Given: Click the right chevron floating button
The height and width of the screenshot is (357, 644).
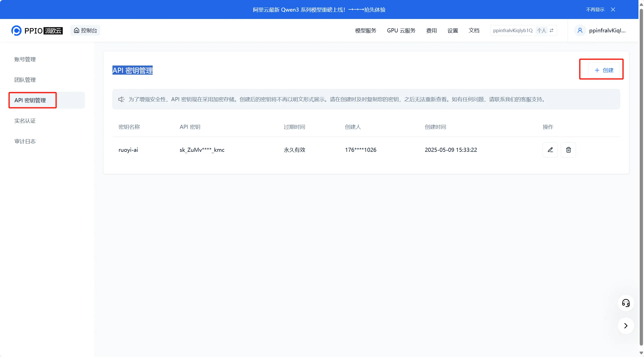Looking at the screenshot, I should pyautogui.click(x=626, y=326).
